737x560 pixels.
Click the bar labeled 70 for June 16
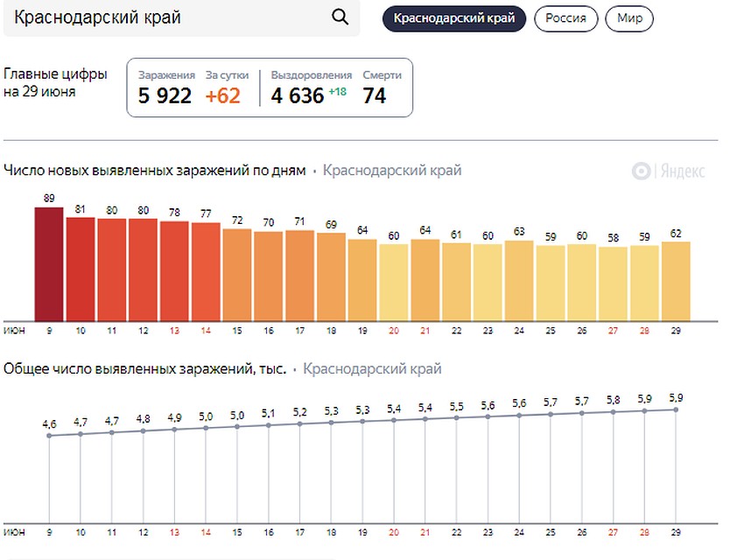(269, 276)
